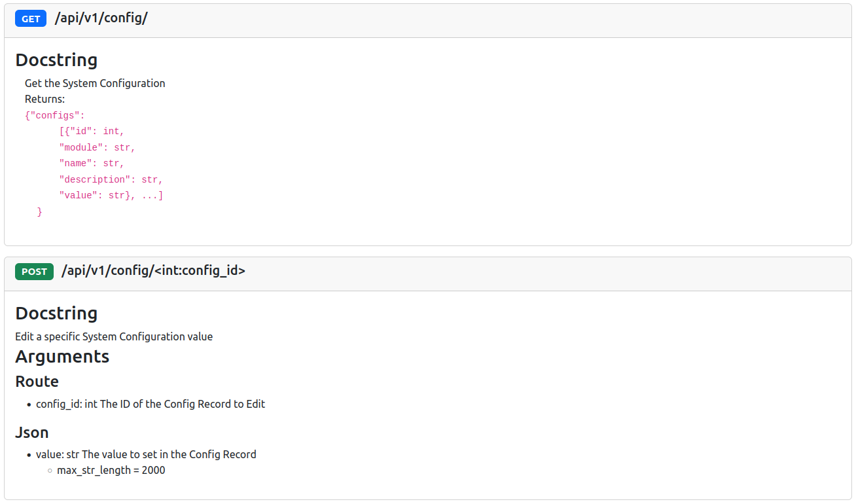Click the Json subheading
The width and height of the screenshot is (856, 504).
point(32,433)
